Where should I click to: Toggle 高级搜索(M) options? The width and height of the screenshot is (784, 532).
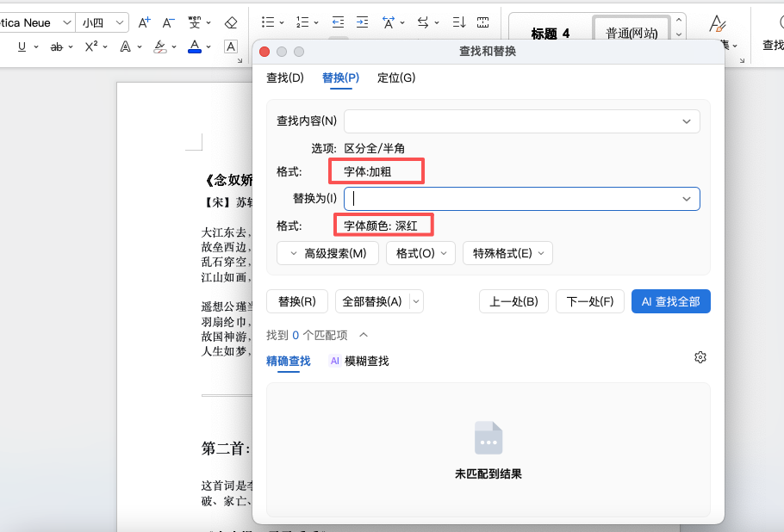pyautogui.click(x=327, y=253)
